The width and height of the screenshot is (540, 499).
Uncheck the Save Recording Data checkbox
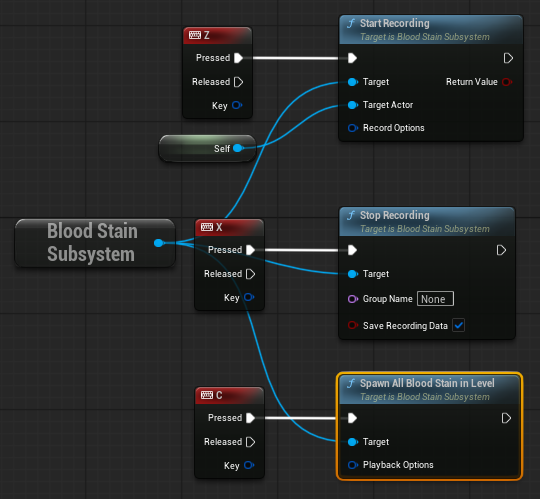(458, 325)
